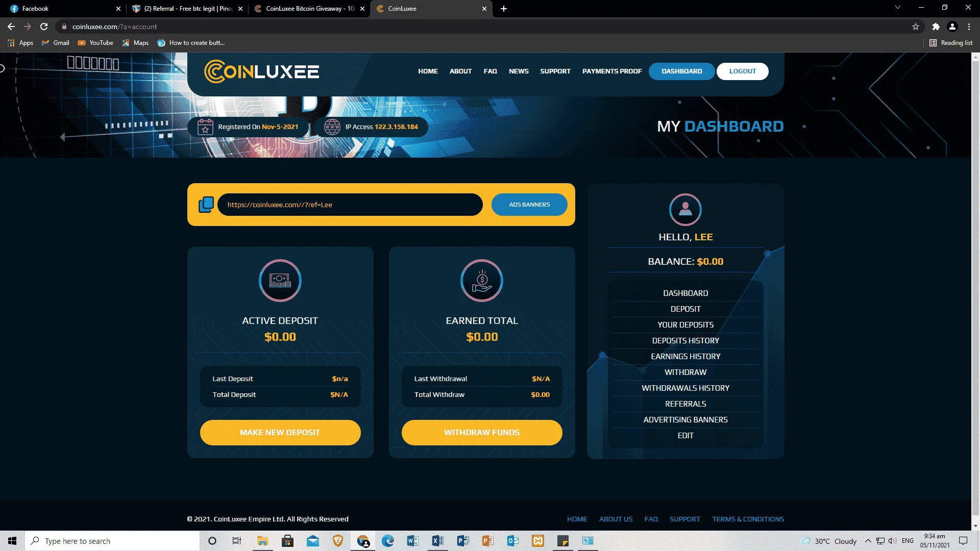Open REFERRALS in the sidebar menu
This screenshot has height=551, width=980.
point(685,404)
